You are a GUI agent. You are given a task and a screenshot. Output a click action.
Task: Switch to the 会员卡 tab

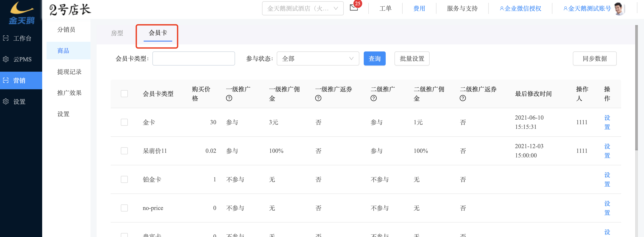(158, 33)
